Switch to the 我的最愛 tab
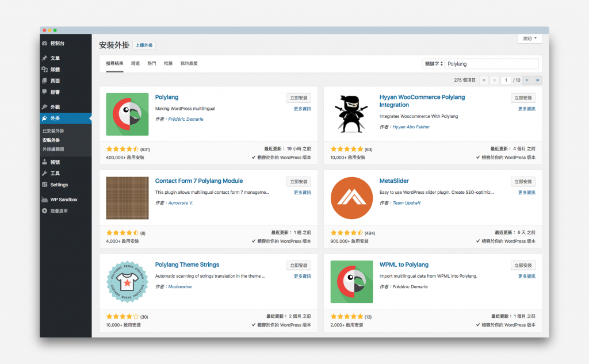Image resolution: width=589 pixels, height=364 pixels. tap(189, 63)
